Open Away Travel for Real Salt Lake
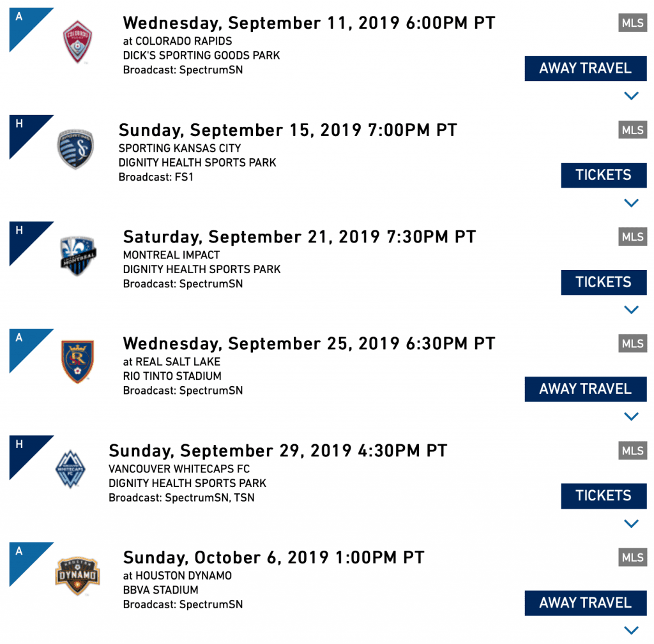 click(x=586, y=389)
